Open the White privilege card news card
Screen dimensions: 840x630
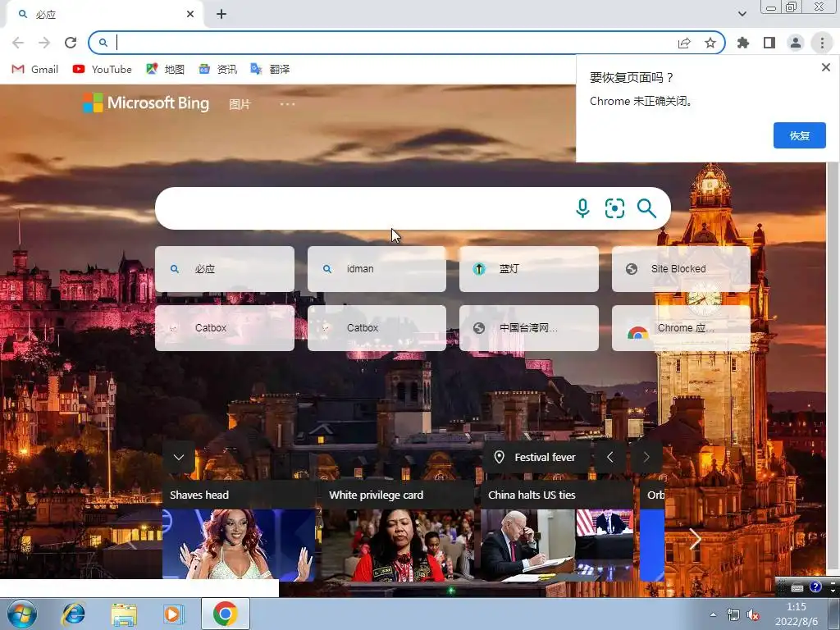pos(398,531)
